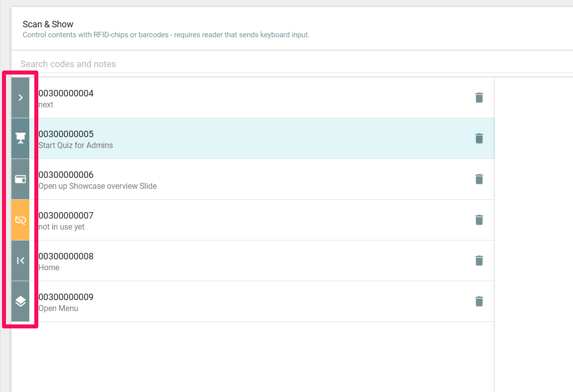Delete the Showcase overview Slide entry

coord(478,179)
